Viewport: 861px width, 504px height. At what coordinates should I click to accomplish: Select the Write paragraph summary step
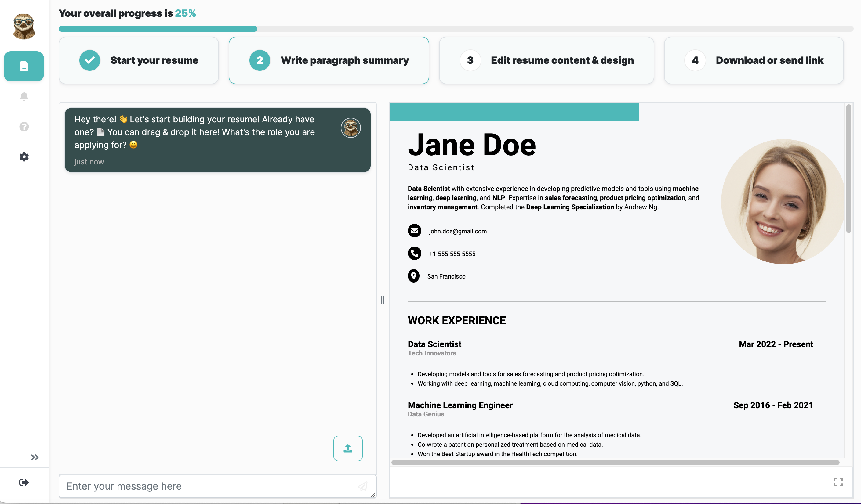coord(329,60)
